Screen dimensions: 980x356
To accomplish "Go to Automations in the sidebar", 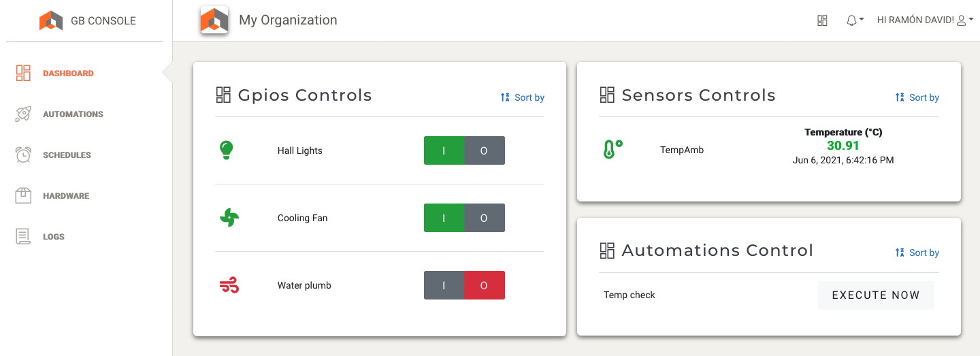I will click(x=73, y=114).
